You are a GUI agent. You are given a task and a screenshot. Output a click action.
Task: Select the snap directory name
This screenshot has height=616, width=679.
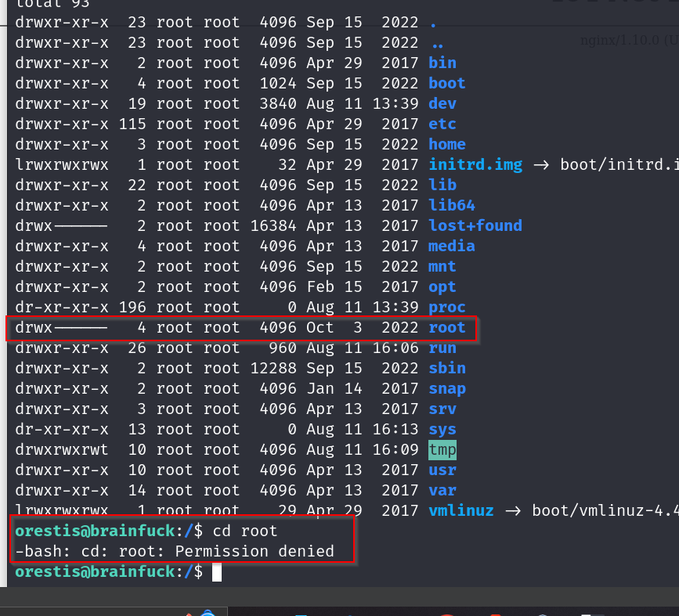tap(447, 388)
